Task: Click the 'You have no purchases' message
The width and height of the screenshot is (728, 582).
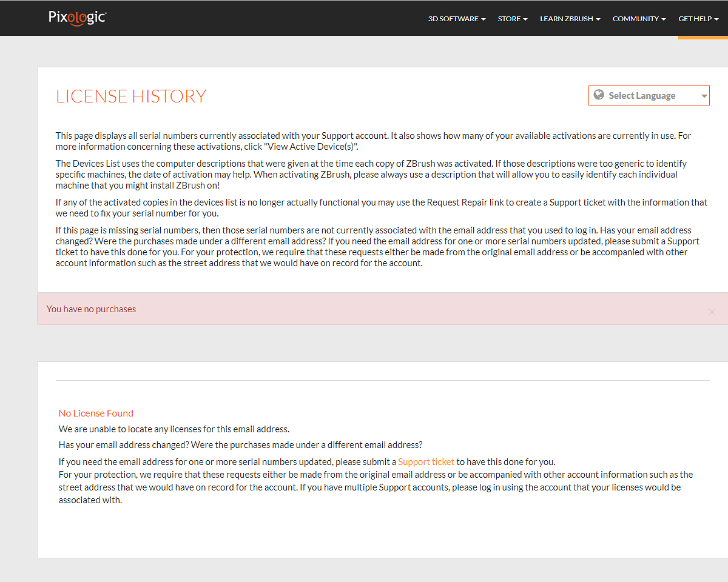Action: 91,309
